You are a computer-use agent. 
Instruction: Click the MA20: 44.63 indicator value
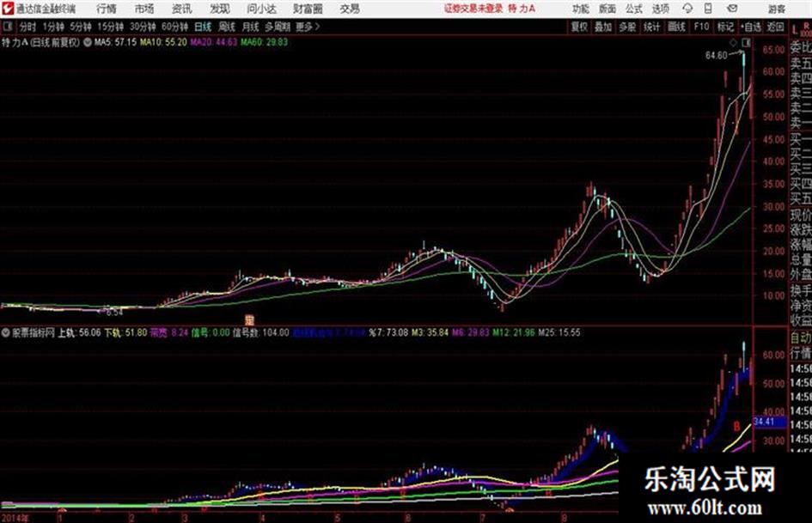point(213,42)
